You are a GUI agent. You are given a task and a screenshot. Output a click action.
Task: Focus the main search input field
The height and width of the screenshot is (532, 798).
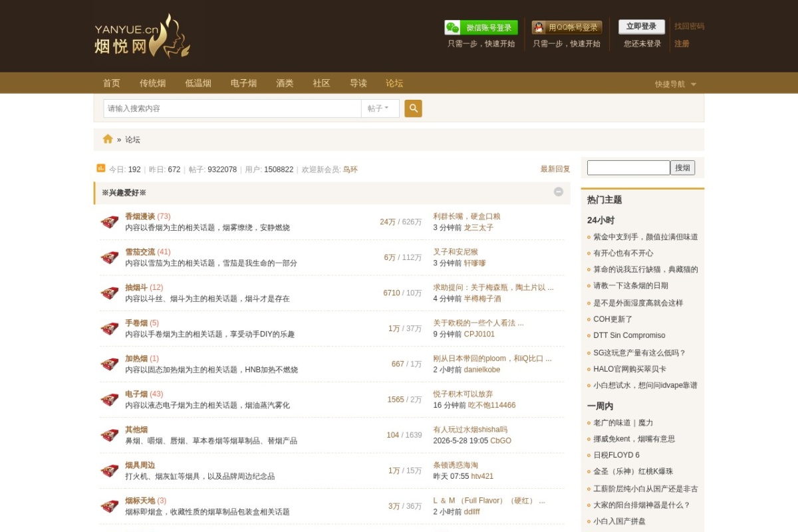click(232, 108)
